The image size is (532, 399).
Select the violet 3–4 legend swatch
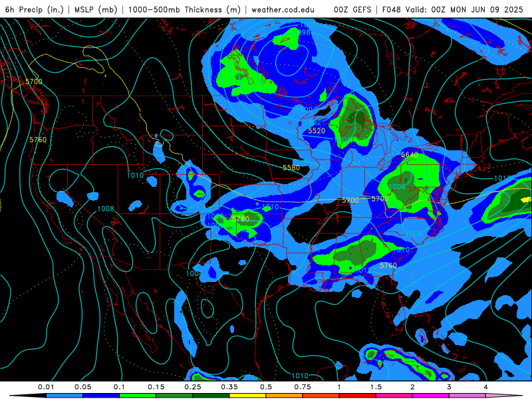coord(467,396)
